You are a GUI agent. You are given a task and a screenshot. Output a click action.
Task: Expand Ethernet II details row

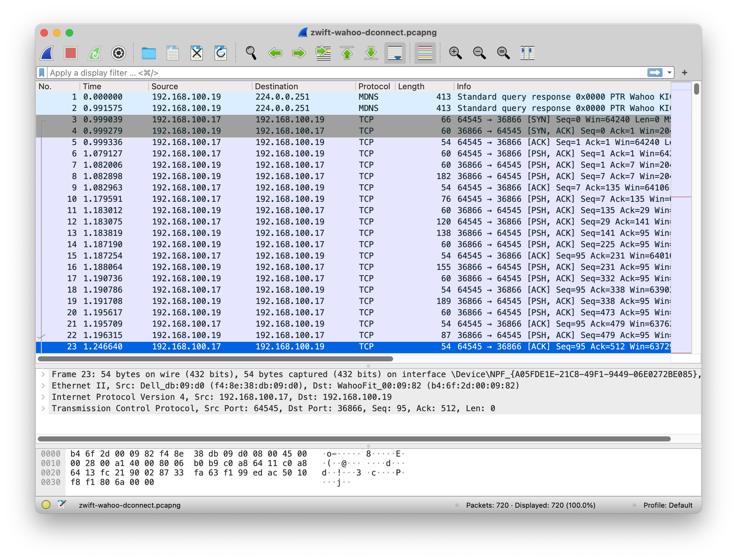pos(43,386)
